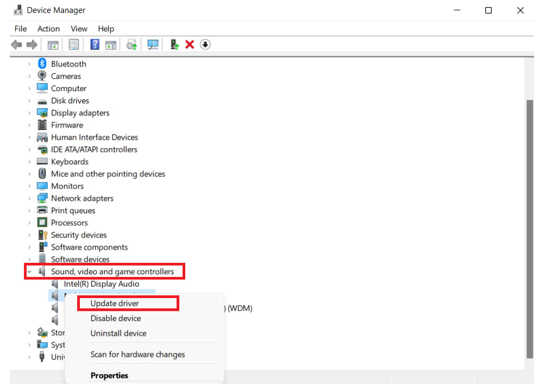
Task: Click the blue Help question mark icon
Action: pyautogui.click(x=95, y=45)
